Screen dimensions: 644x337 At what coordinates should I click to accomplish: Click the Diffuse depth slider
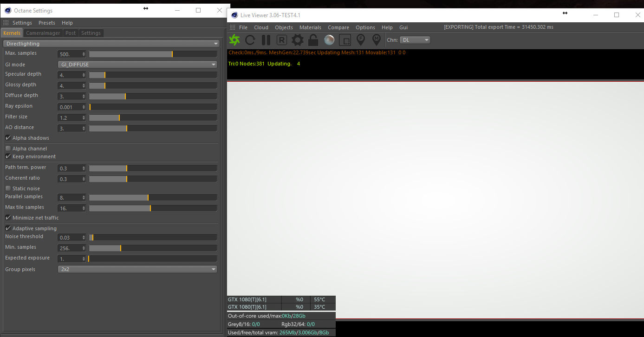(153, 96)
